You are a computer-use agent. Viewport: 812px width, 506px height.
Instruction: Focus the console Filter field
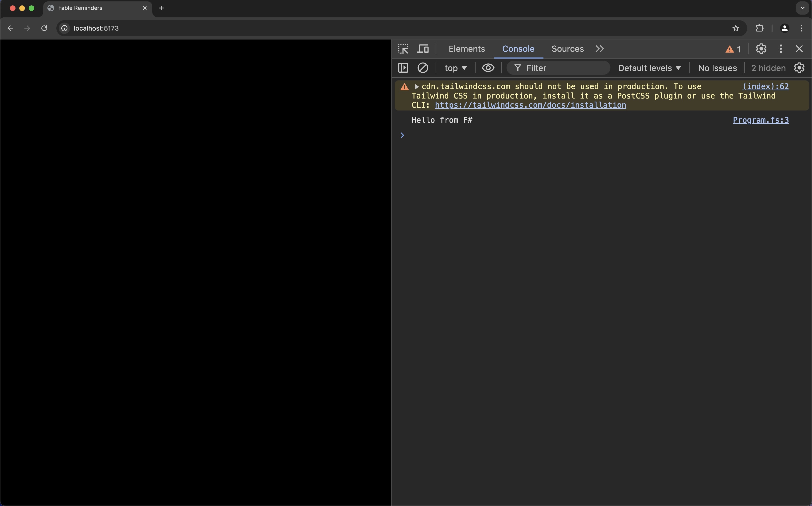(x=558, y=68)
